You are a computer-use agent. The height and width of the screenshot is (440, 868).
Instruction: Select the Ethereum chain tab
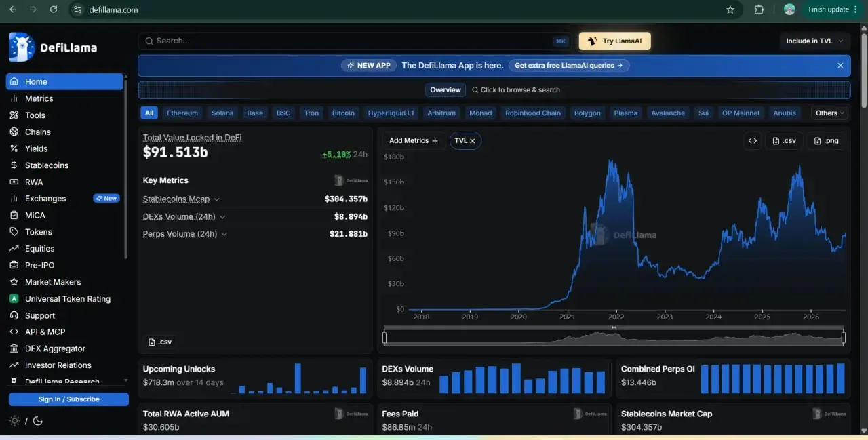[x=182, y=113]
